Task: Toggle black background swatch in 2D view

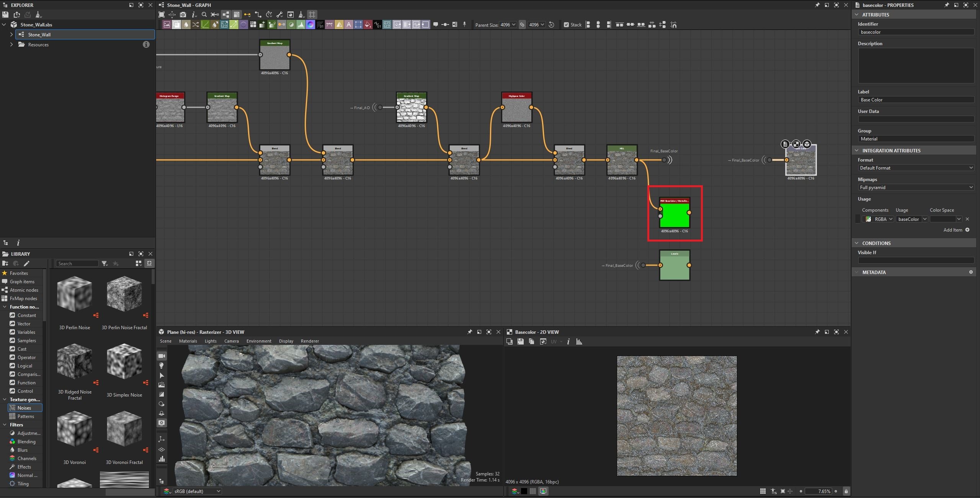Action: coord(524,491)
